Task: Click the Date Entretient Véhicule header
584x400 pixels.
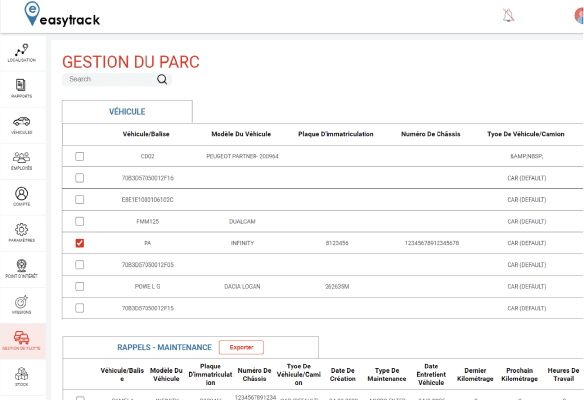Action: [431, 374]
